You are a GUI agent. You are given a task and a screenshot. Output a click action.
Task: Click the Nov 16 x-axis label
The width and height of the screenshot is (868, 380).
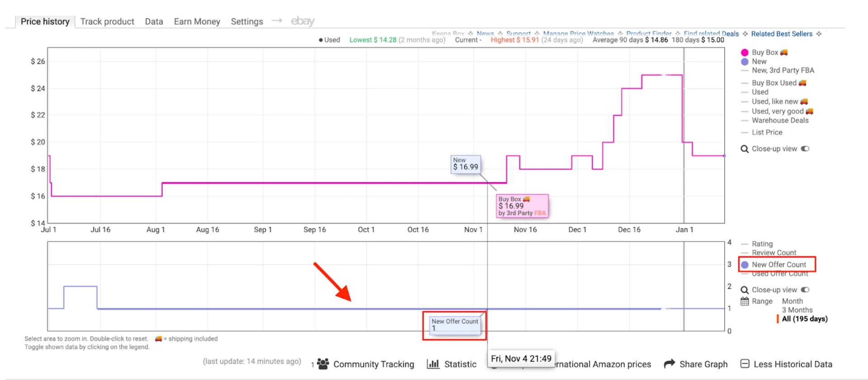tap(525, 230)
